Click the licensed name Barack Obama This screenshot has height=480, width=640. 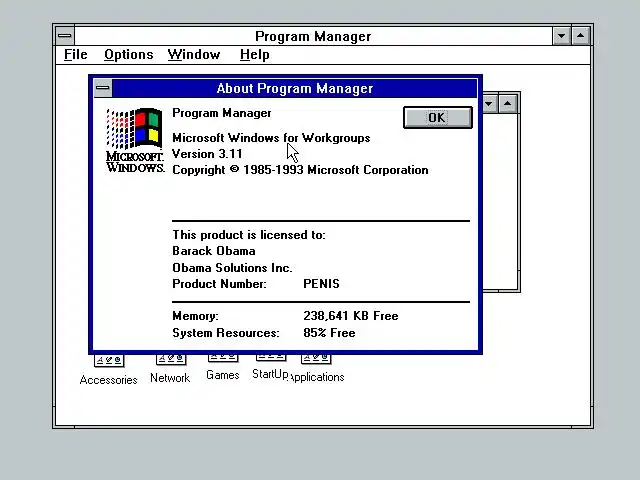pos(214,251)
